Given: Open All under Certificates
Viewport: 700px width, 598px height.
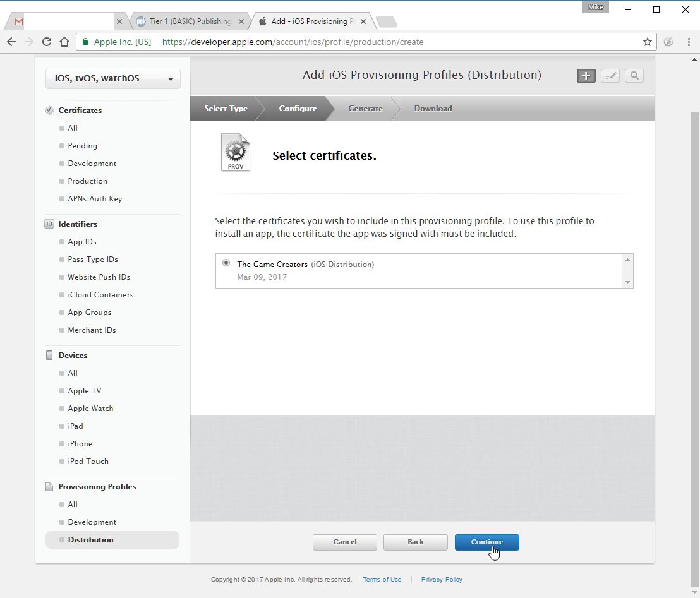Looking at the screenshot, I should pos(72,128).
